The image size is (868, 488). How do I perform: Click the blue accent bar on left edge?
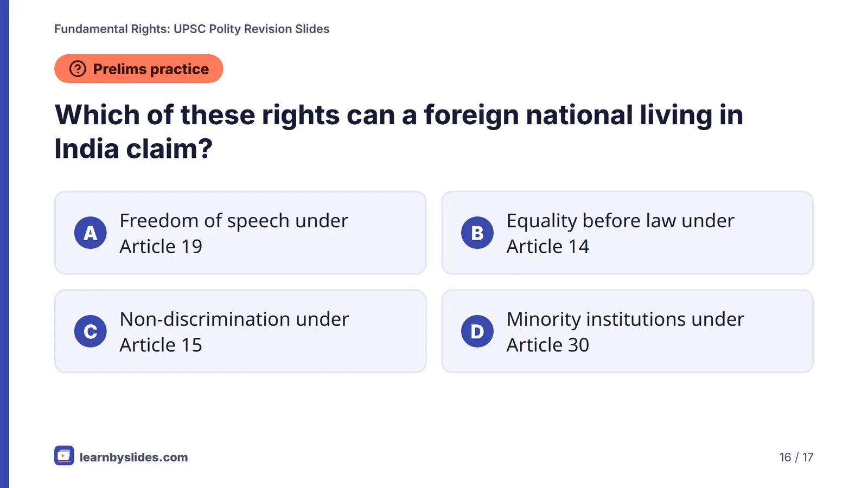pyautogui.click(x=4, y=244)
